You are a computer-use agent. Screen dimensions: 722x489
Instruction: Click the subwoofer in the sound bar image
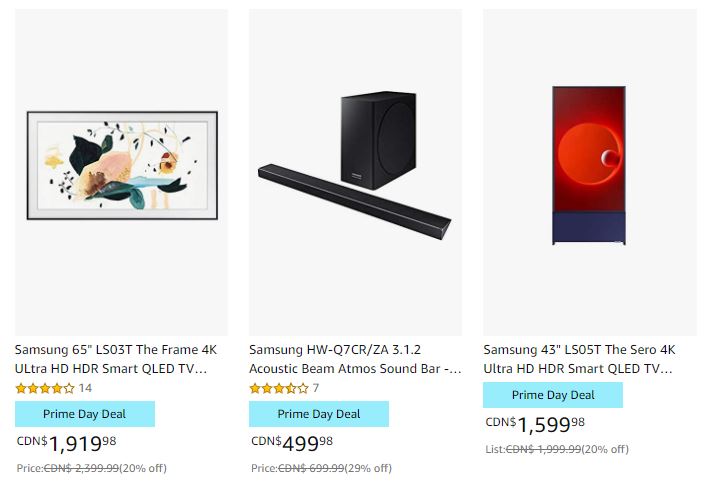pos(378,140)
